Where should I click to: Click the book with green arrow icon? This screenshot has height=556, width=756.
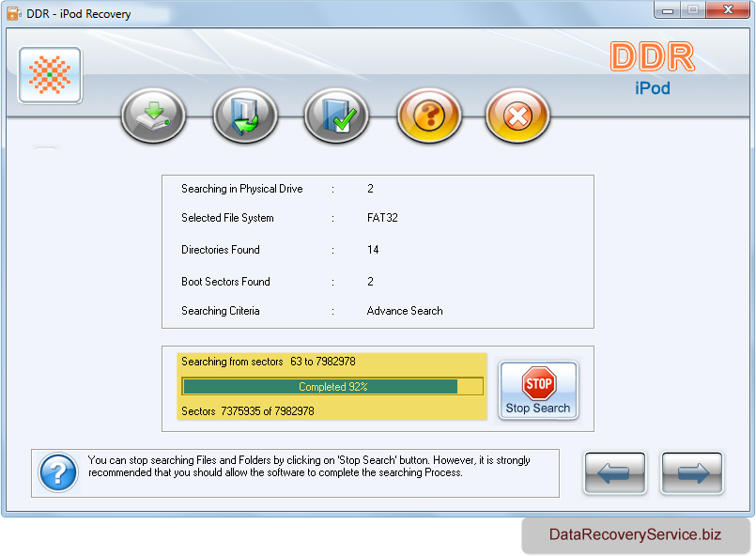coord(245,116)
